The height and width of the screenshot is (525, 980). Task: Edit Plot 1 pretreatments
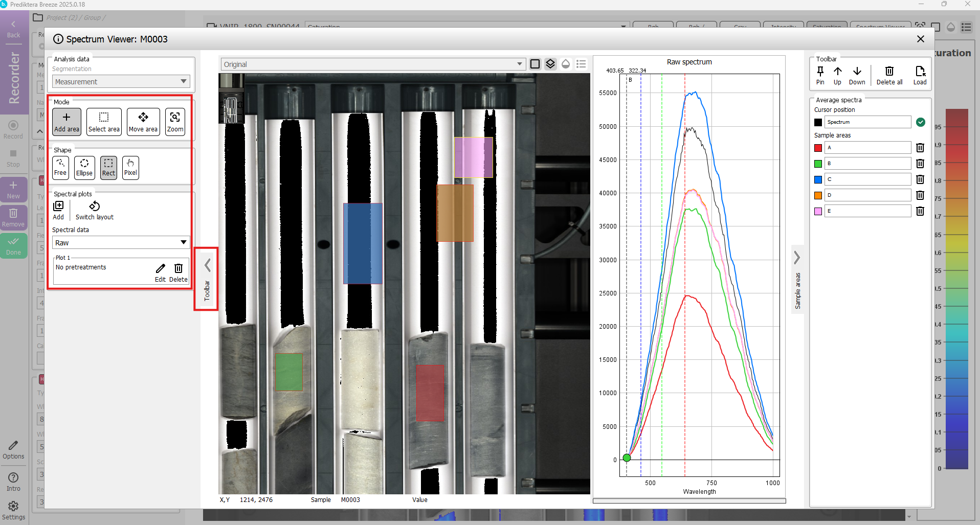pyautogui.click(x=160, y=272)
